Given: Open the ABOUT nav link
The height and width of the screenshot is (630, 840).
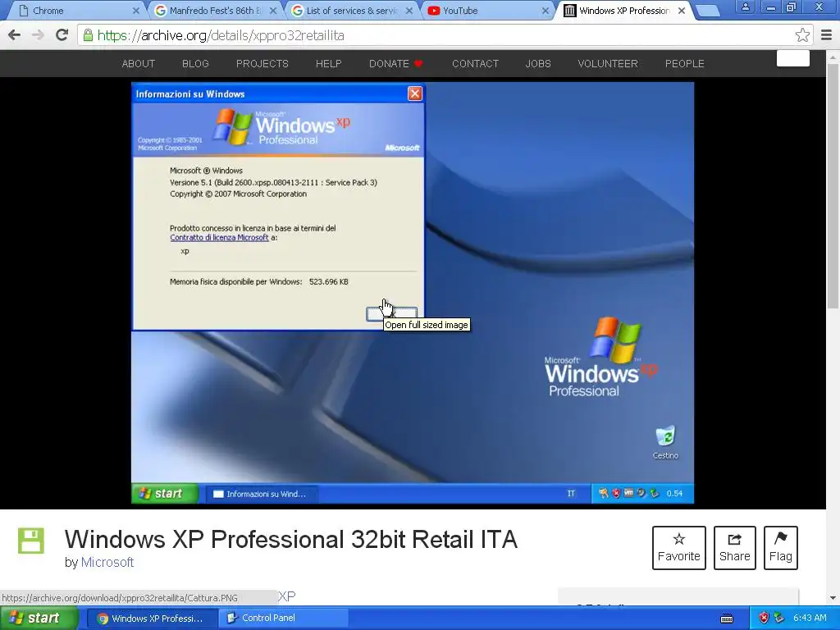Looking at the screenshot, I should pyautogui.click(x=138, y=64).
